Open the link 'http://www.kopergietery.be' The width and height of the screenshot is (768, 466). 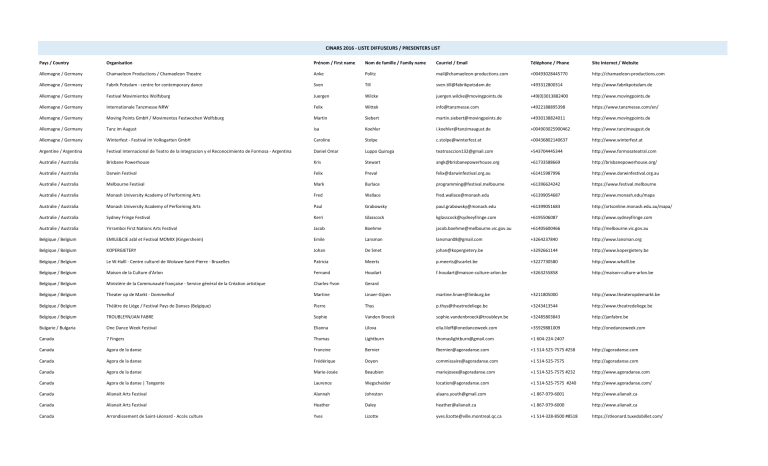[620, 250]
